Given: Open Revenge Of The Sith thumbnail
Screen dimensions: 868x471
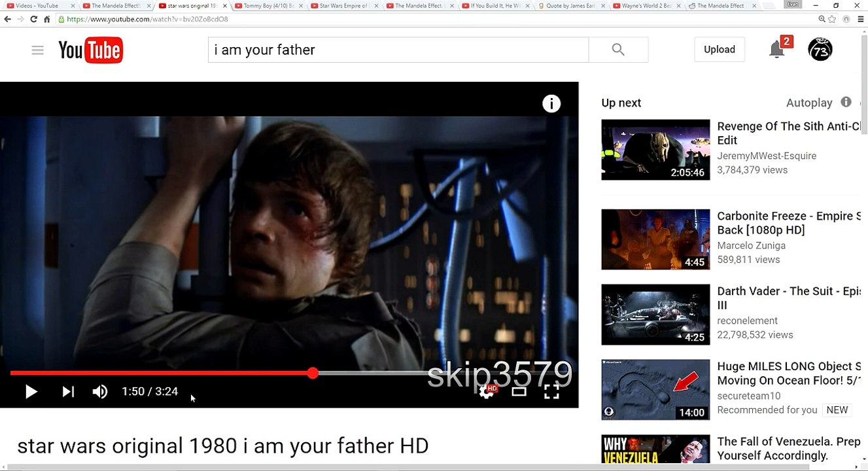Looking at the screenshot, I should [655, 150].
